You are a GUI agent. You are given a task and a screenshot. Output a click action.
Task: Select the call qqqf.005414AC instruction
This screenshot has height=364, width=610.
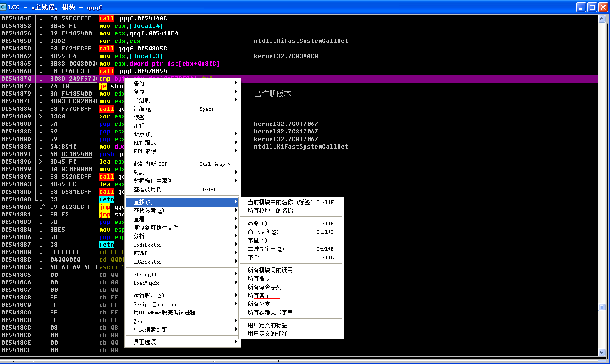point(133,18)
